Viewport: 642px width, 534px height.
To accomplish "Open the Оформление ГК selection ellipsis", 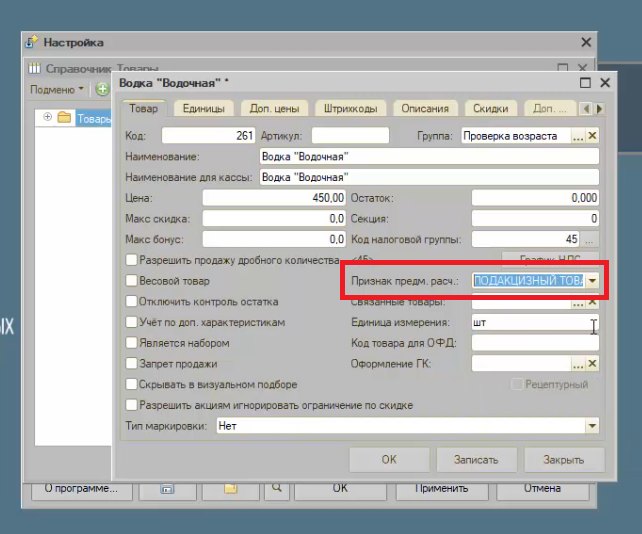I will (578, 364).
